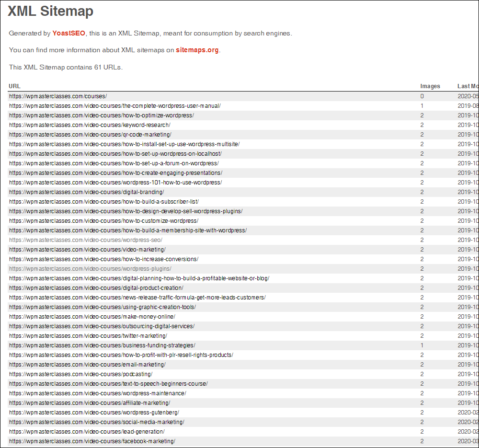The width and height of the screenshot is (479, 448).
Task: Open the wordpress-101 course URL
Action: click(115, 183)
